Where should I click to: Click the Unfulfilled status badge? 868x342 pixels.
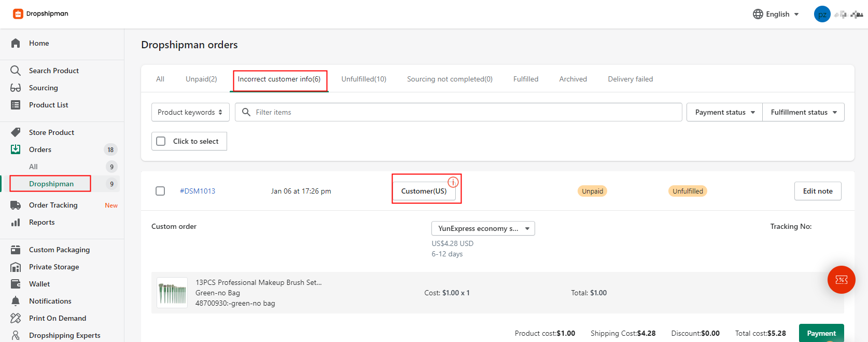[x=688, y=191]
